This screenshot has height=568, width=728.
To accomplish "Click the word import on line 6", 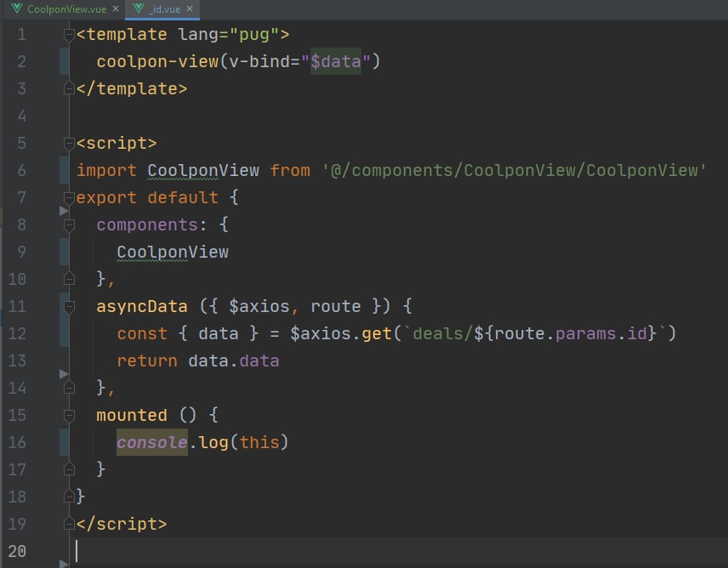I will tap(106, 170).
